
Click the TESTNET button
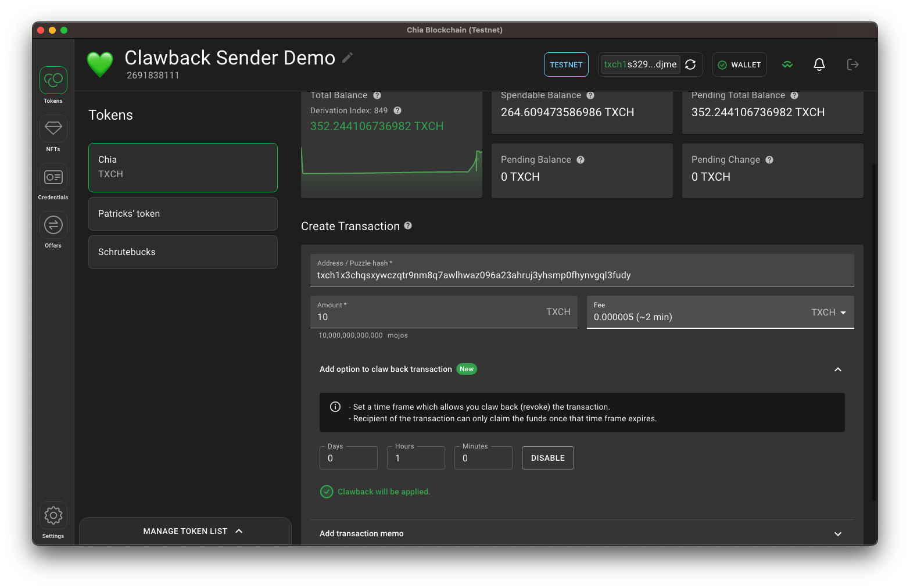click(565, 64)
